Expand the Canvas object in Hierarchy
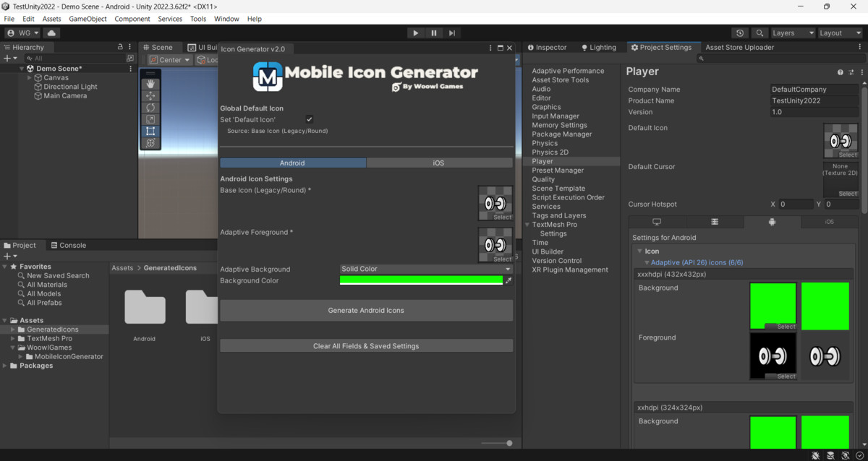The image size is (868, 461). click(30, 77)
